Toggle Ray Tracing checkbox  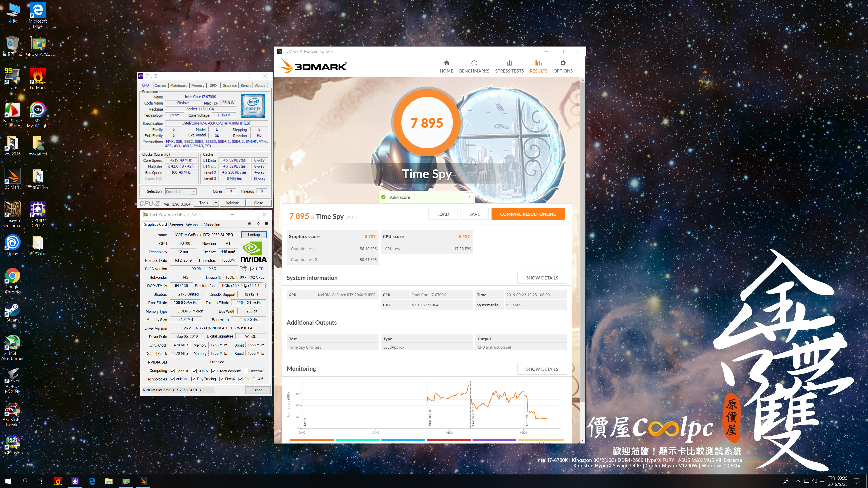tap(194, 379)
